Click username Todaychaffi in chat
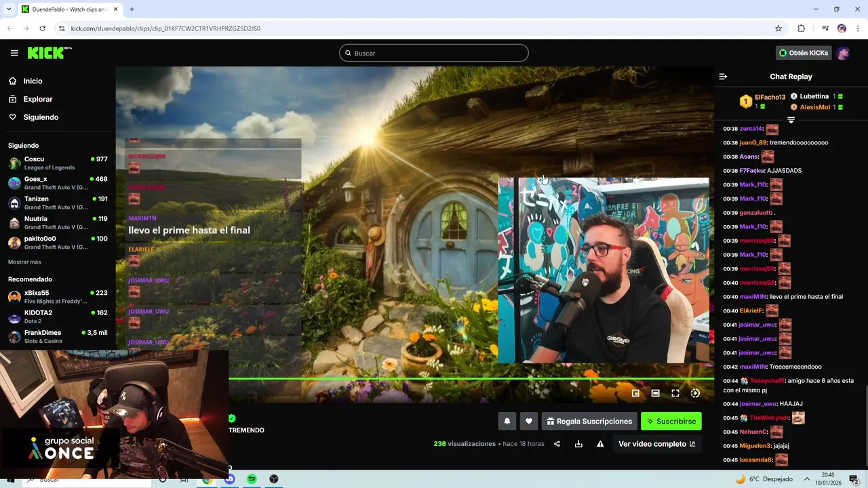 767,381
